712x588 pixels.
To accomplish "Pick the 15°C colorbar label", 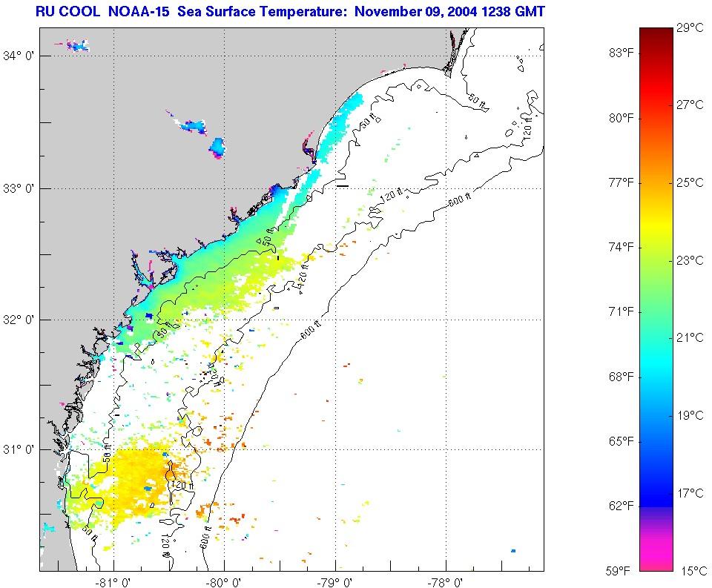I will (x=693, y=571).
